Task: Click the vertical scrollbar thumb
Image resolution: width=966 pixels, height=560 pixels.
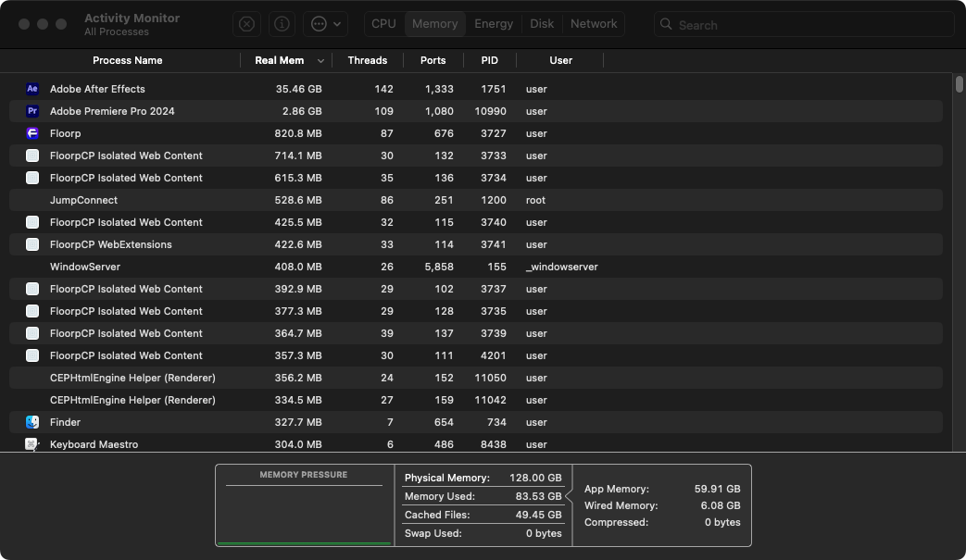Action: [960, 84]
